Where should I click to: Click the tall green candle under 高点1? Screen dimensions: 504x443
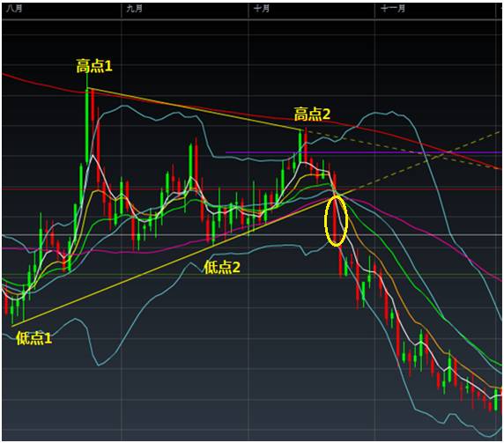tap(86, 125)
